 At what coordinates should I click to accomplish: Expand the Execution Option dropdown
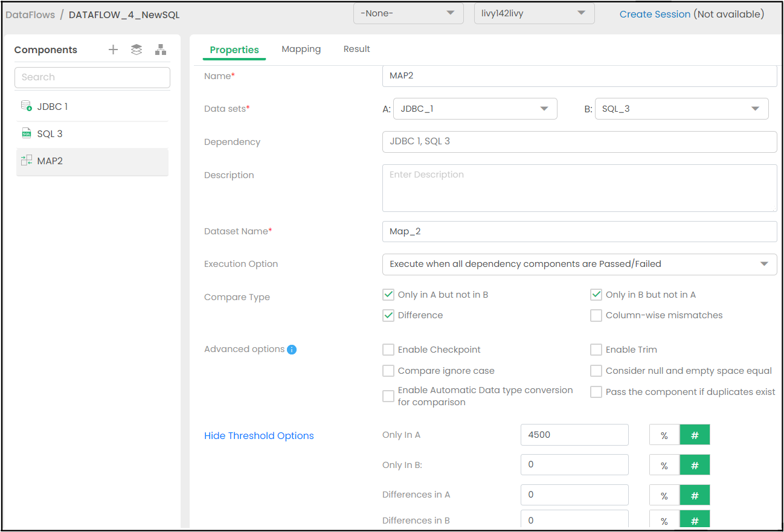tap(579, 264)
